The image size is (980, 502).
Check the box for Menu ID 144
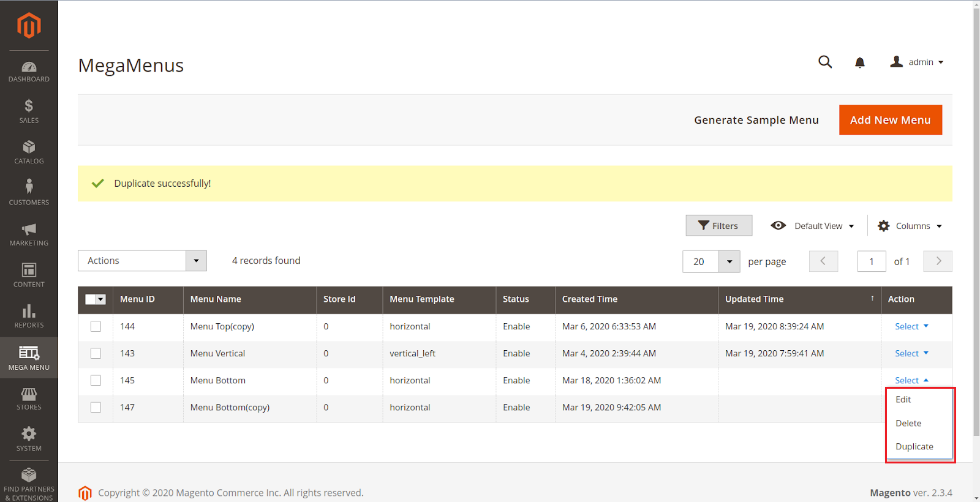96,326
